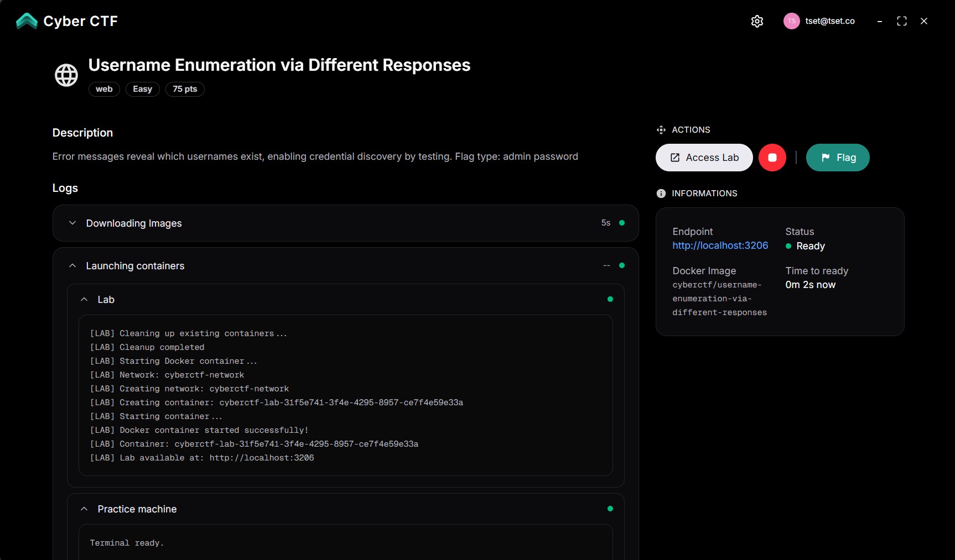Minimize the Cyber CTF window

[x=879, y=21]
